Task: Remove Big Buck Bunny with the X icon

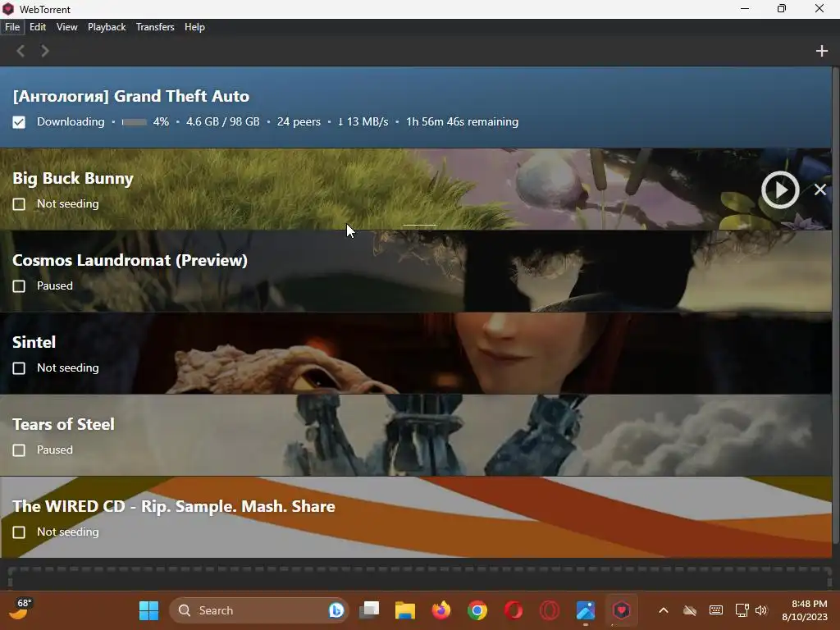Action: pyautogui.click(x=820, y=189)
